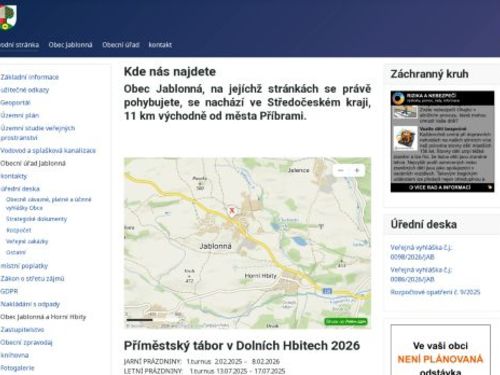Open 'Vodovod a splašková kanalizace' link
Image resolution: width=500 pixels, height=375 pixels.
48,150
